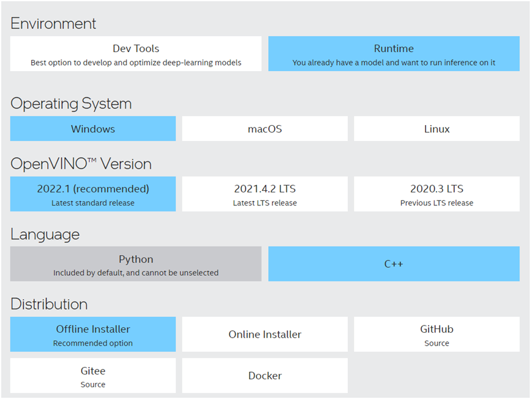Pick the Online Installer distribution
Viewport: 532px width, 399px height.
(x=264, y=334)
